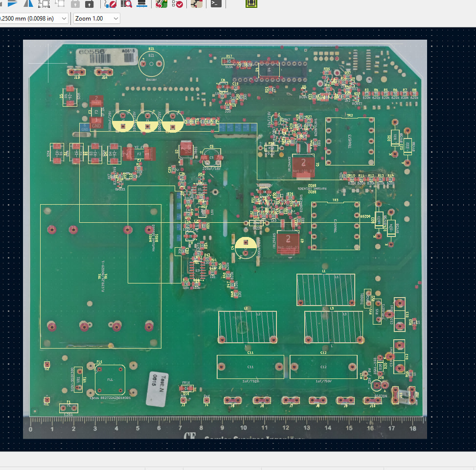This screenshot has height=470, width=476.
Task: Select the J3 pad footprint
Action: coord(183,400)
